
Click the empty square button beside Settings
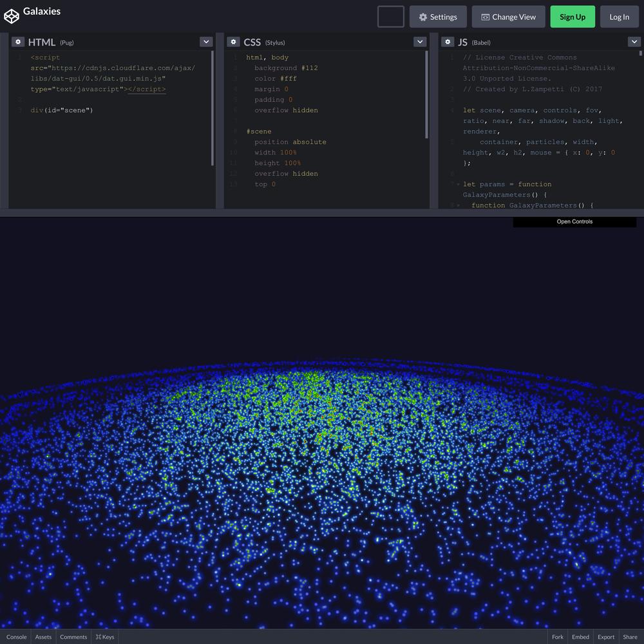pos(391,17)
